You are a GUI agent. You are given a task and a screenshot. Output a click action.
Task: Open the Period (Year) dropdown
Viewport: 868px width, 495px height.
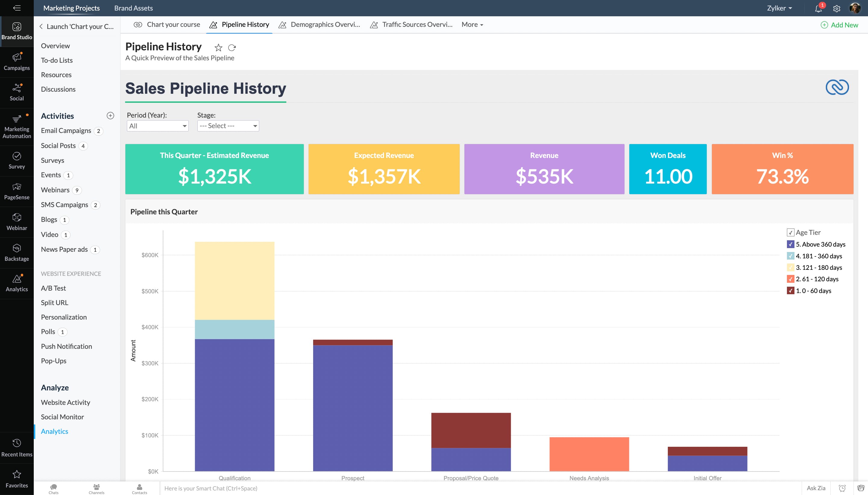[157, 126]
